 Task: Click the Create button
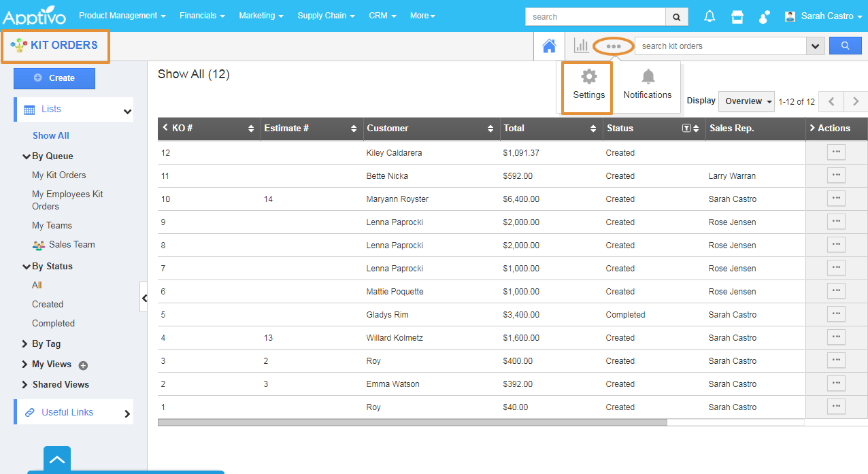54,78
